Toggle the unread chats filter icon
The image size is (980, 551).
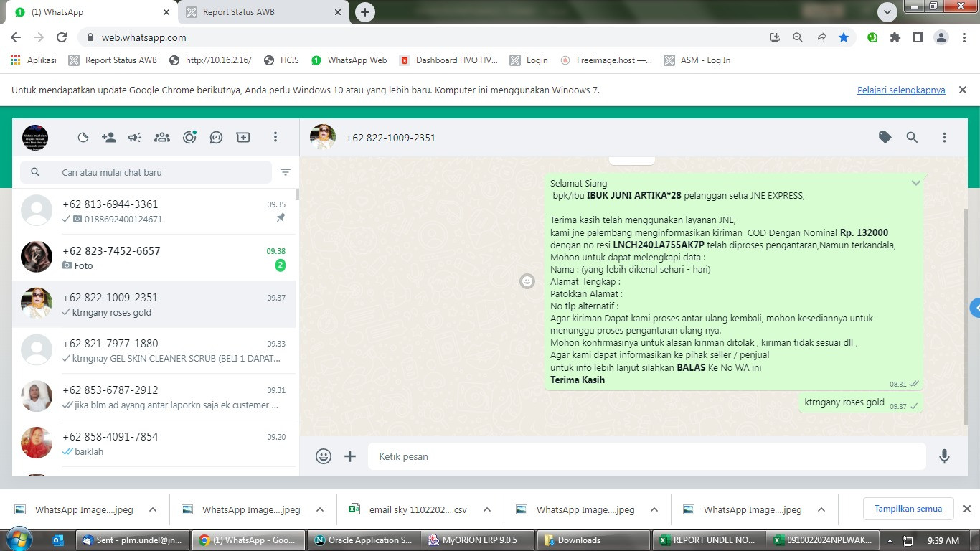[286, 172]
